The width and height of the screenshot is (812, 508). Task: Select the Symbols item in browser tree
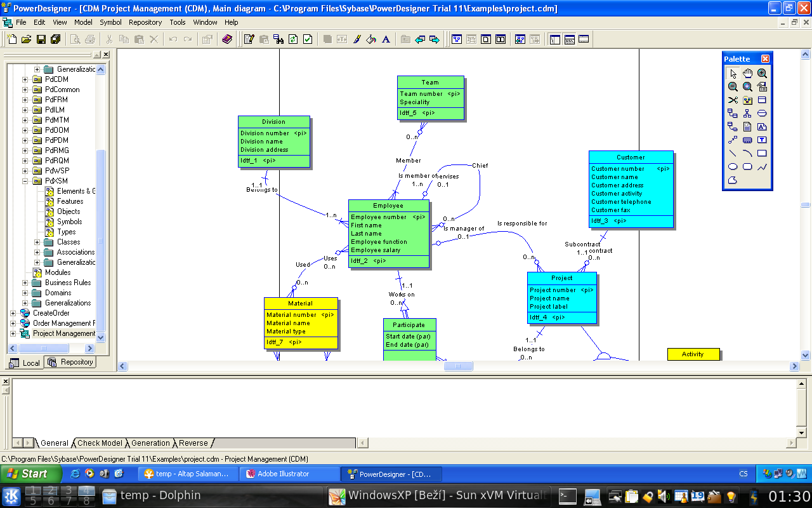tap(69, 222)
